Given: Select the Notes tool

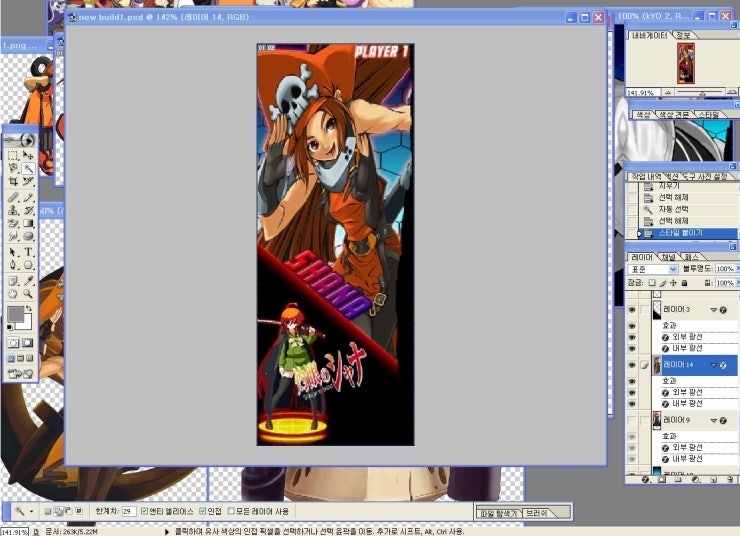Looking at the screenshot, I should coord(13,281).
